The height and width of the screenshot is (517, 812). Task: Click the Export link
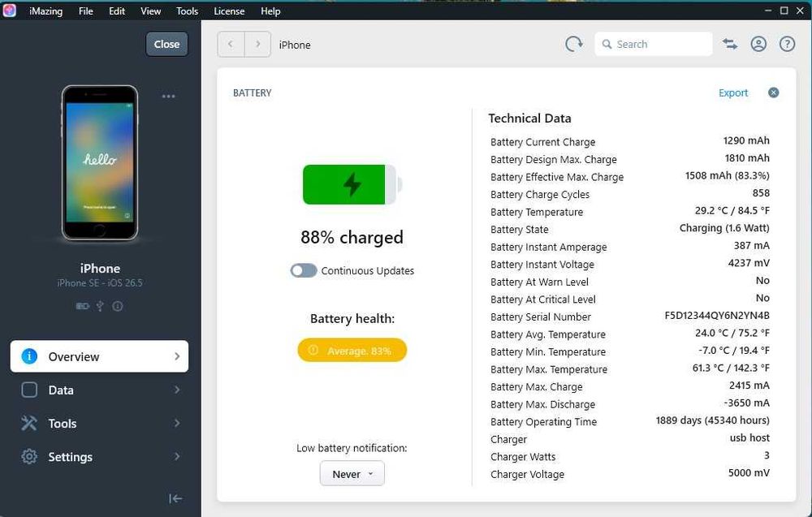click(x=732, y=93)
